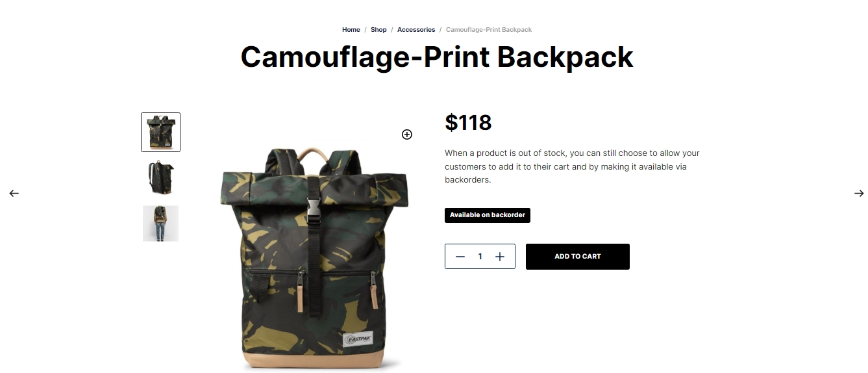Click the quantity number field
Image resolution: width=868 pixels, height=373 pixels.
pyautogui.click(x=480, y=257)
